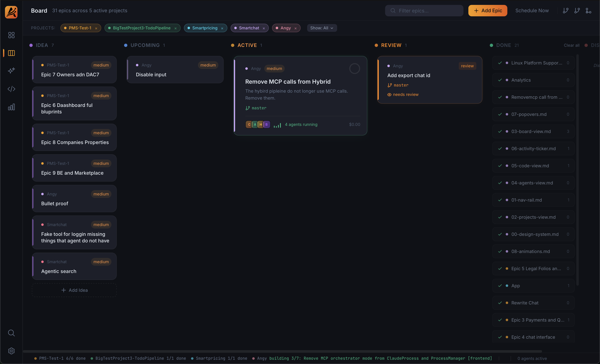The width and height of the screenshot is (600, 364).
Task: Open the Show: All filter dropdown
Action: 322,28
